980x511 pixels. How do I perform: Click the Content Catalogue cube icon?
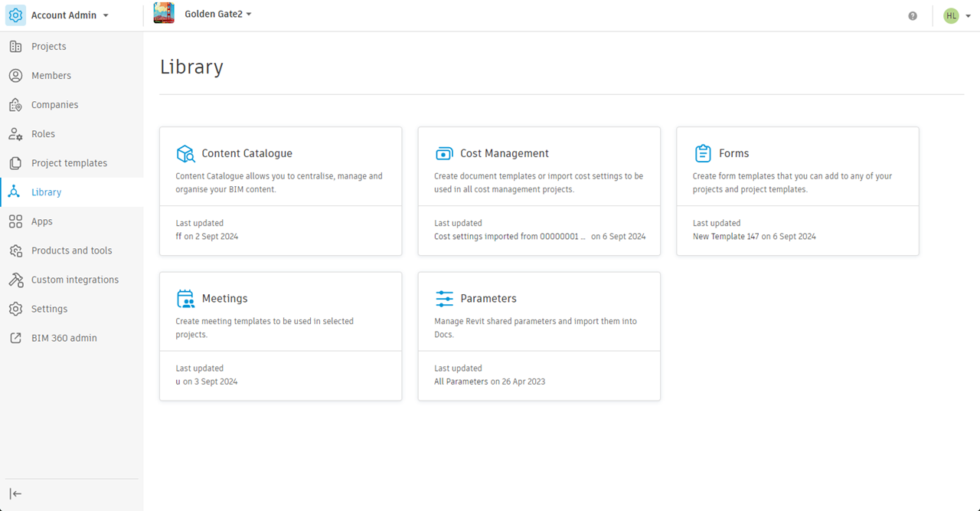[x=186, y=154]
